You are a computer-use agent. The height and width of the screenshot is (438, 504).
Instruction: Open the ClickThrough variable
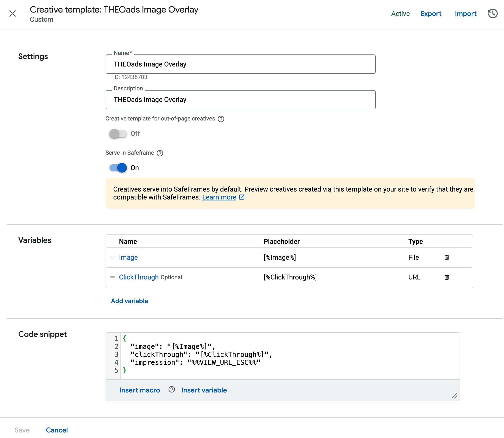click(139, 277)
